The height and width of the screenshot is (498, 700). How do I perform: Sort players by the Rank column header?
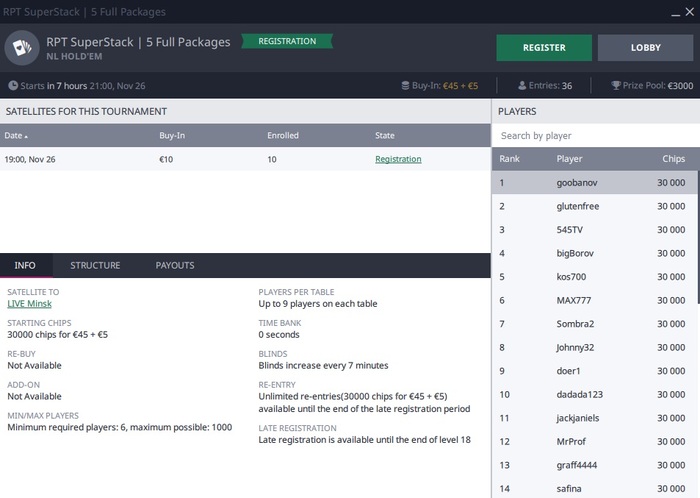[509, 159]
